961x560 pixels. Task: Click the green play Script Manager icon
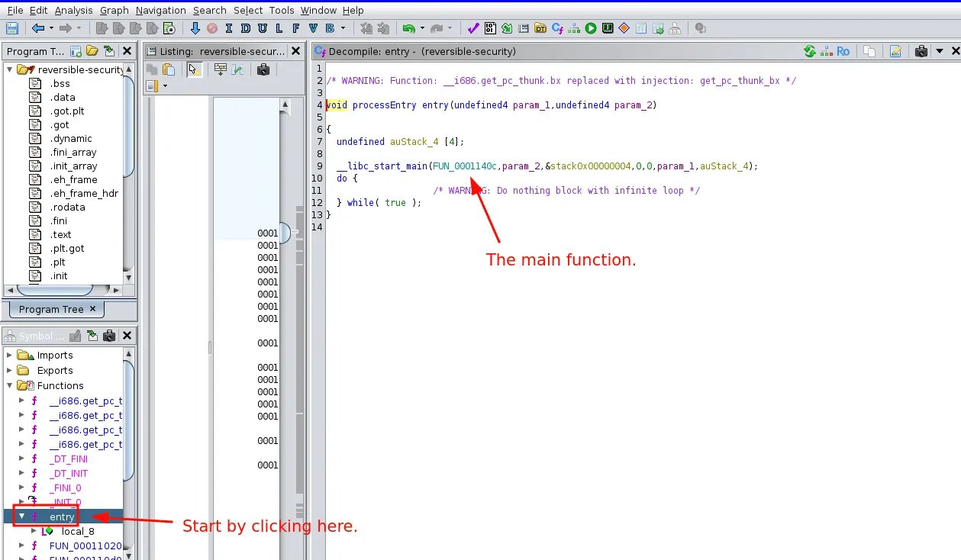tap(591, 28)
